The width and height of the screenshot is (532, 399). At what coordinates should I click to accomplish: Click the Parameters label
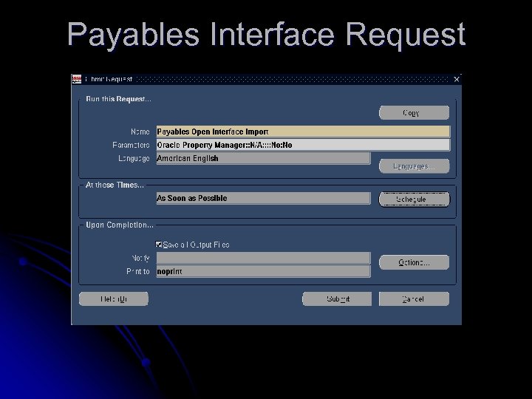pyautogui.click(x=131, y=146)
